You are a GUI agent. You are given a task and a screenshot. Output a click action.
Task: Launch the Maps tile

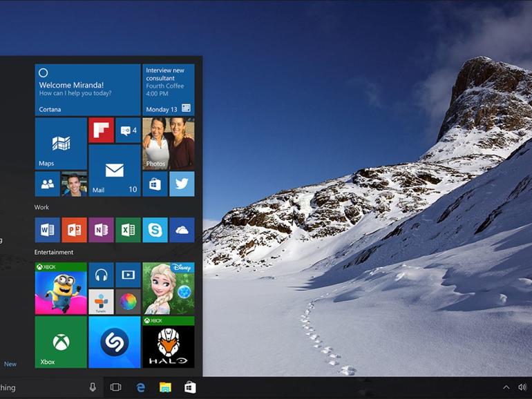point(61,144)
